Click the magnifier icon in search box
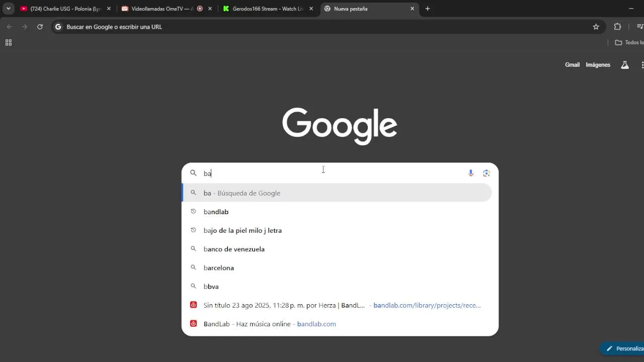 click(193, 173)
